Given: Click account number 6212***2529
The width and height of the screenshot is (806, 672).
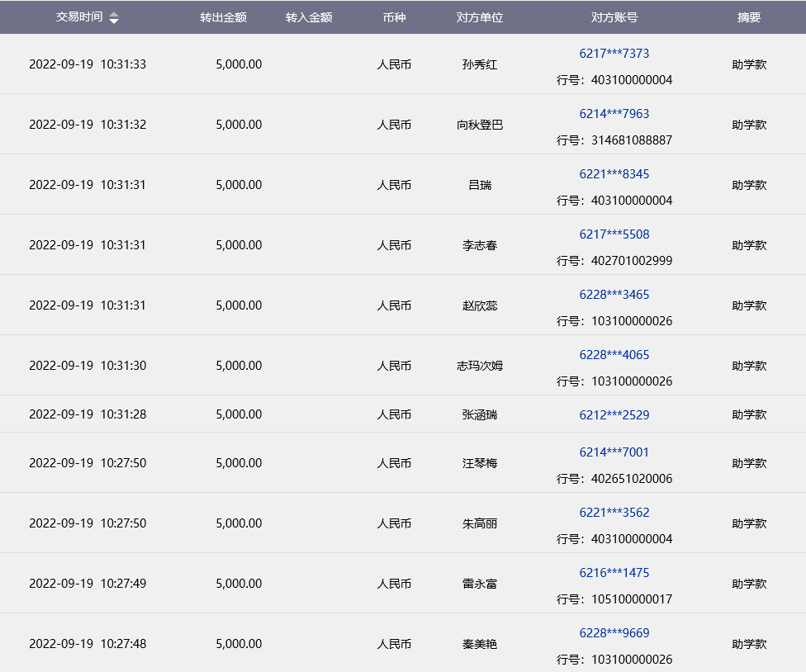Looking at the screenshot, I should coord(614,414).
